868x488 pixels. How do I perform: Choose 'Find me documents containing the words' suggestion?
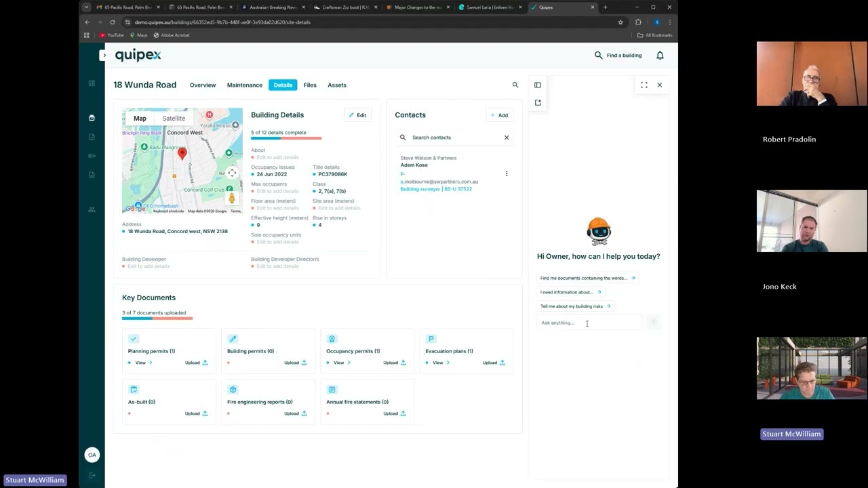pos(588,278)
